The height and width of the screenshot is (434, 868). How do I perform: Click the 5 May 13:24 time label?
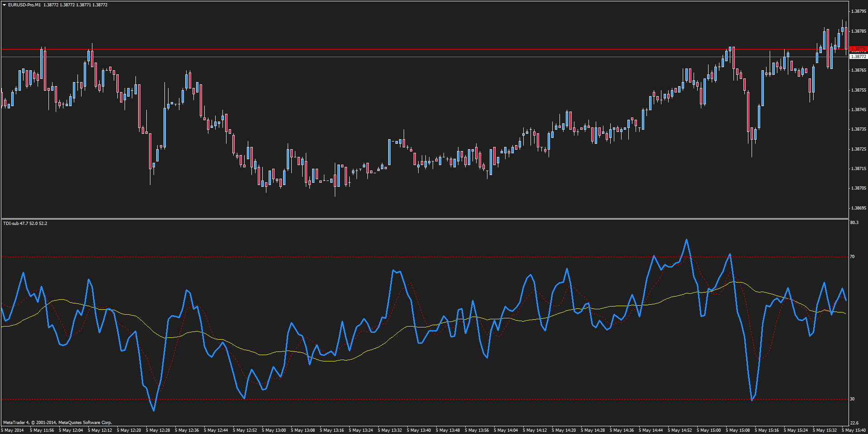[361, 430]
